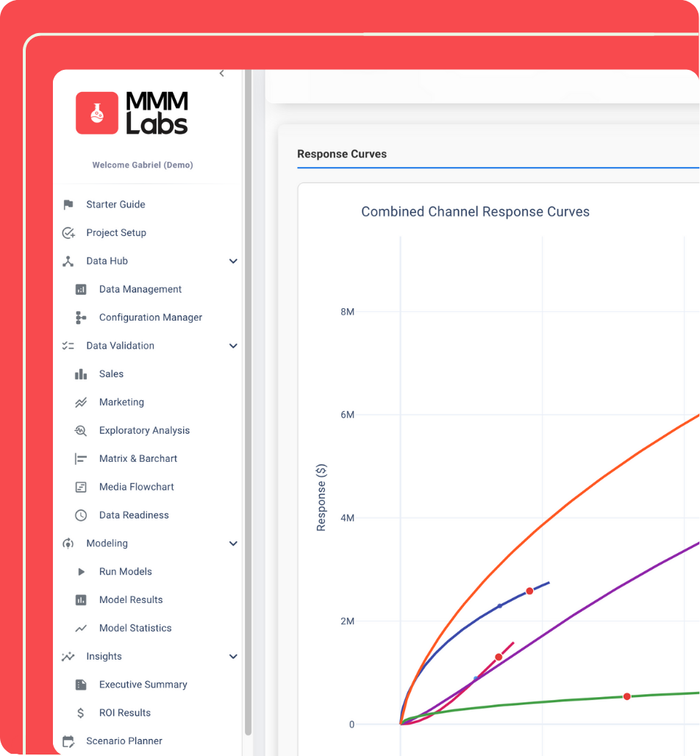Open the Executive Summary page
This screenshot has height=756, width=700.
(143, 685)
